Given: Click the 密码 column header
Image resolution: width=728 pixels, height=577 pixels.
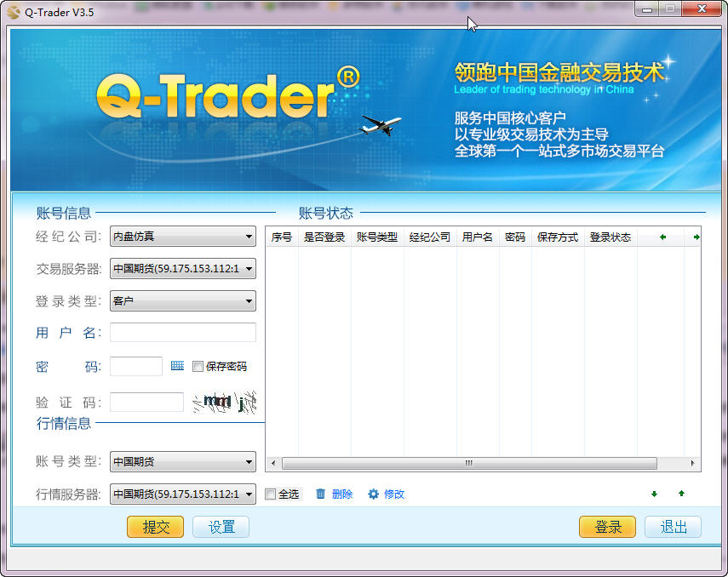Looking at the screenshot, I should [x=515, y=237].
